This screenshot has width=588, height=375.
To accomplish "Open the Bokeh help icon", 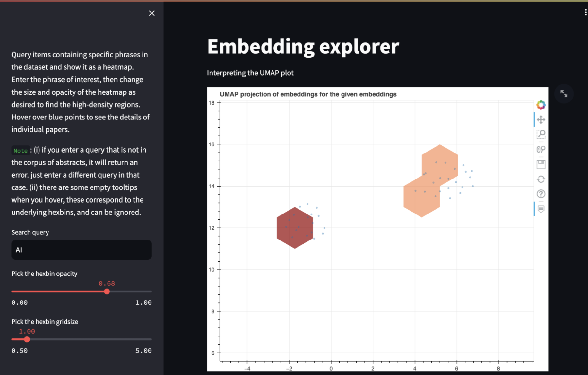I will tap(541, 194).
